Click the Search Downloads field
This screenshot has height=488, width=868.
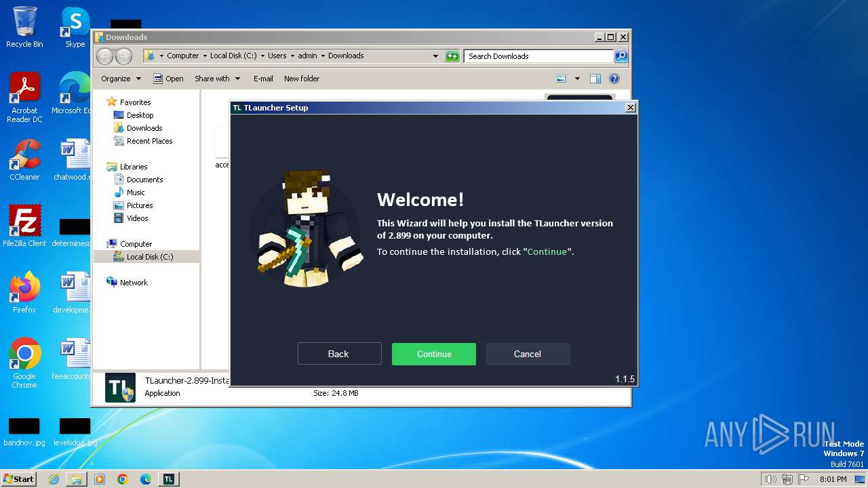[x=539, y=56]
